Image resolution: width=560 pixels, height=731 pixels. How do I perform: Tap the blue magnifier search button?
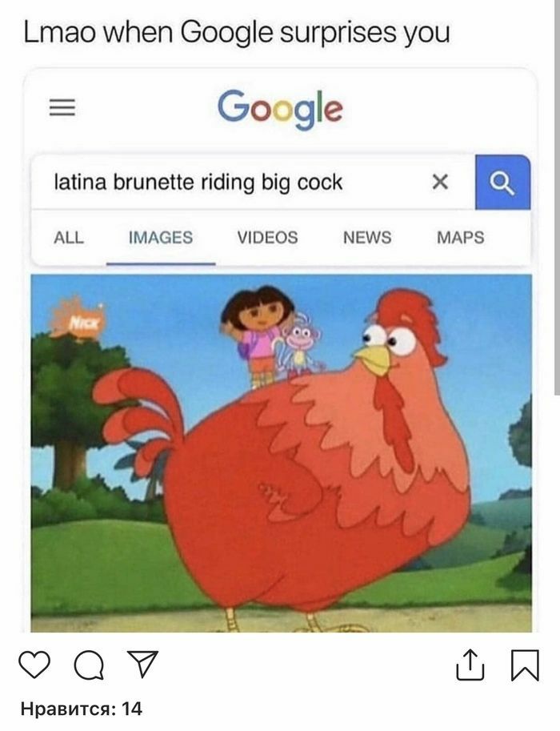point(502,183)
